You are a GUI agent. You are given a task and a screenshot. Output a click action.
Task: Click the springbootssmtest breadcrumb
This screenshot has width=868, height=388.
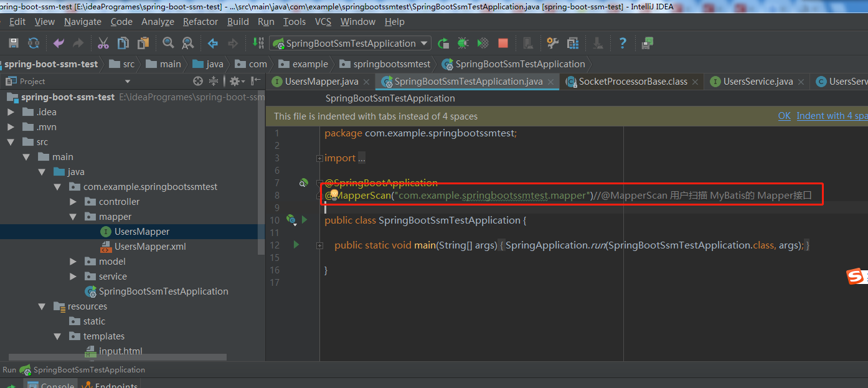[x=384, y=64]
